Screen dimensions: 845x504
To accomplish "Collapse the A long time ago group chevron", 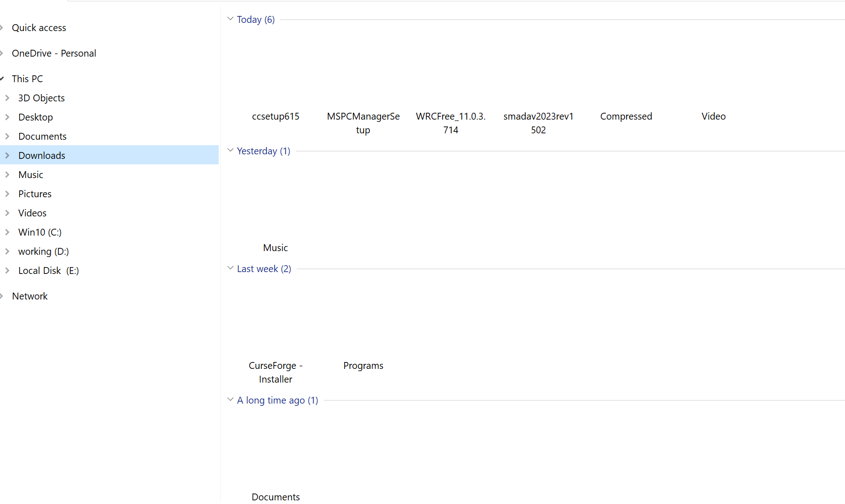I will (x=231, y=400).
